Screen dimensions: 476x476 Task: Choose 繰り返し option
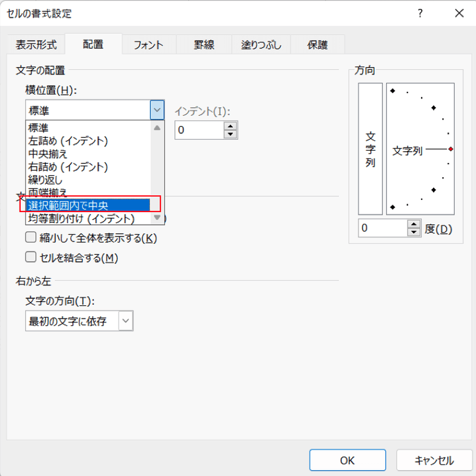[88, 180]
